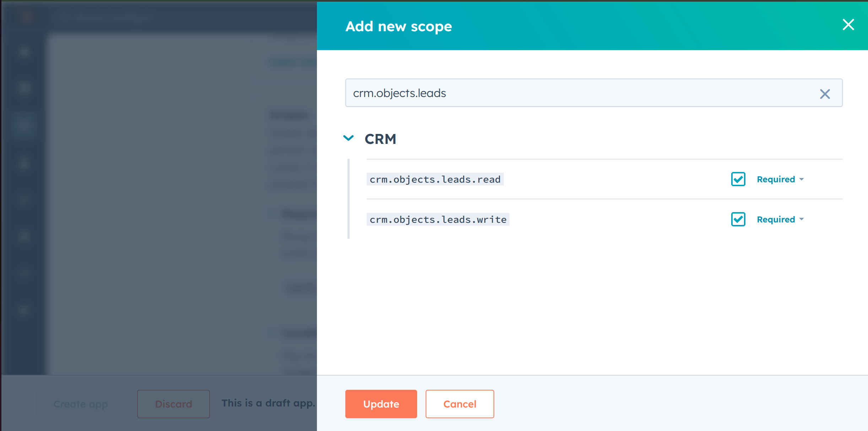Open Required dropdown for leads.read scope
The height and width of the screenshot is (431, 868).
tap(780, 179)
